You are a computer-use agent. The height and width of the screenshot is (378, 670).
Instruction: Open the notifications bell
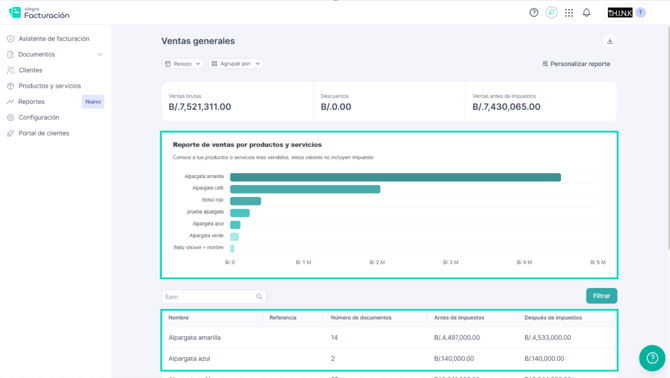[x=587, y=13]
